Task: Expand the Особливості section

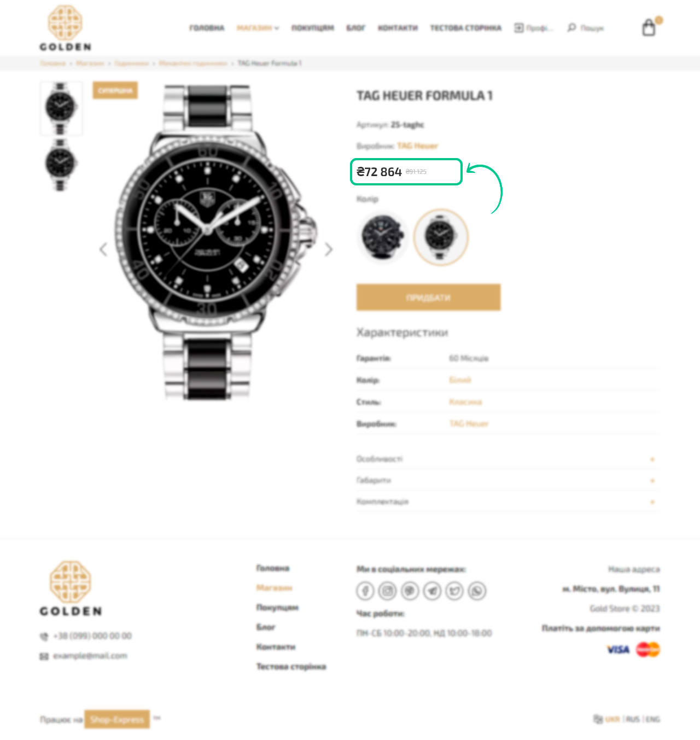Action: [x=508, y=459]
